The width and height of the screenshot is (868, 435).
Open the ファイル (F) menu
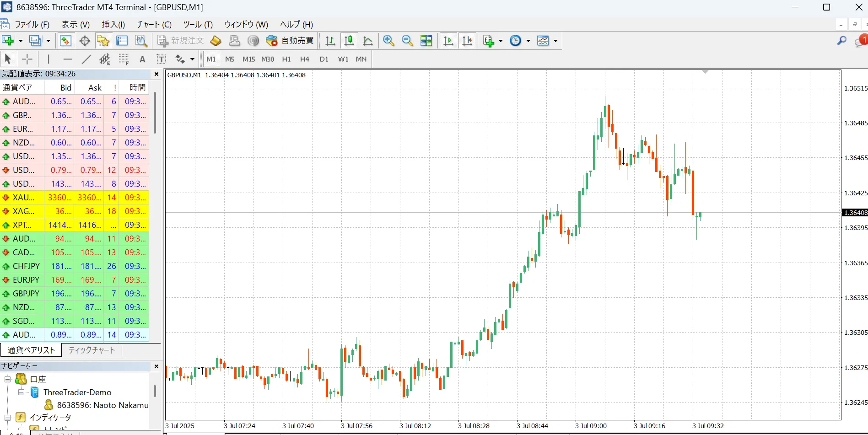click(x=32, y=25)
